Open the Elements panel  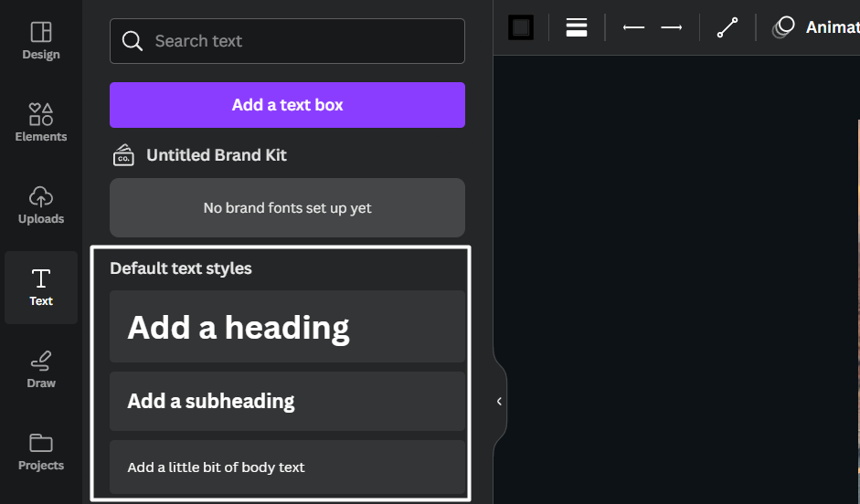pos(41,122)
